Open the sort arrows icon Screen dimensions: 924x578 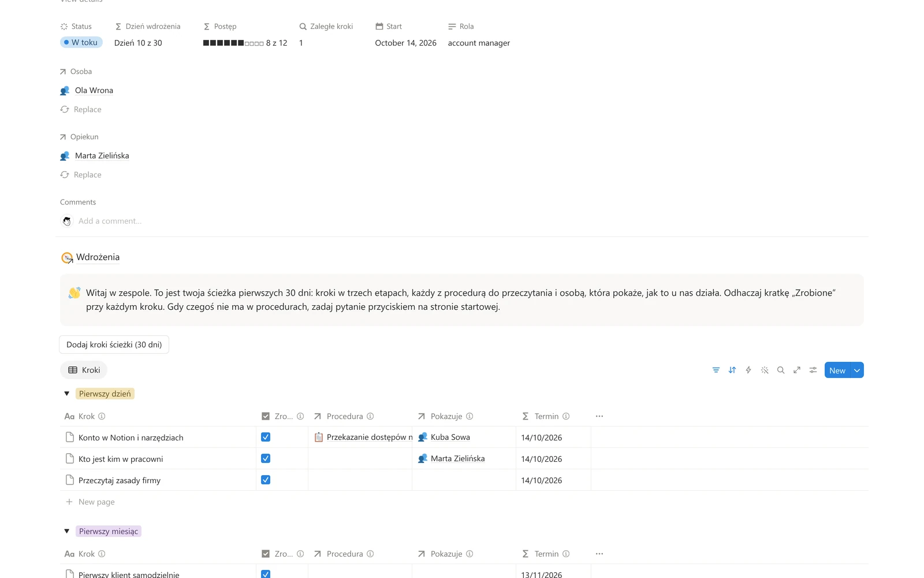click(732, 370)
